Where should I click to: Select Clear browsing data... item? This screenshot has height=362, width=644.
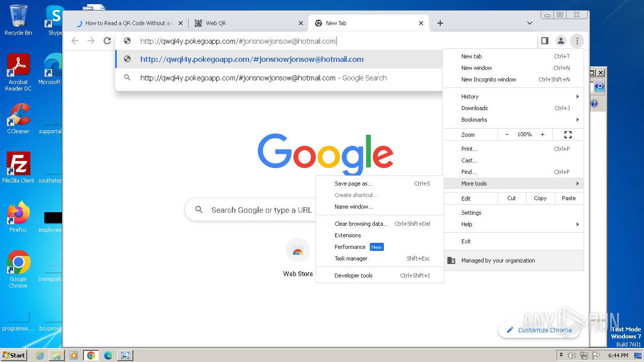pyautogui.click(x=380, y=224)
